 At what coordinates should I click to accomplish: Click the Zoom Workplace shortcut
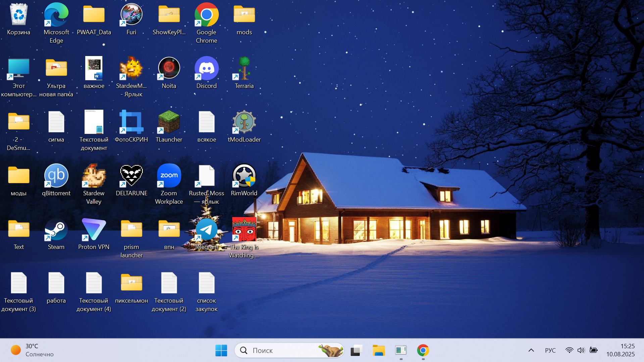169,176
